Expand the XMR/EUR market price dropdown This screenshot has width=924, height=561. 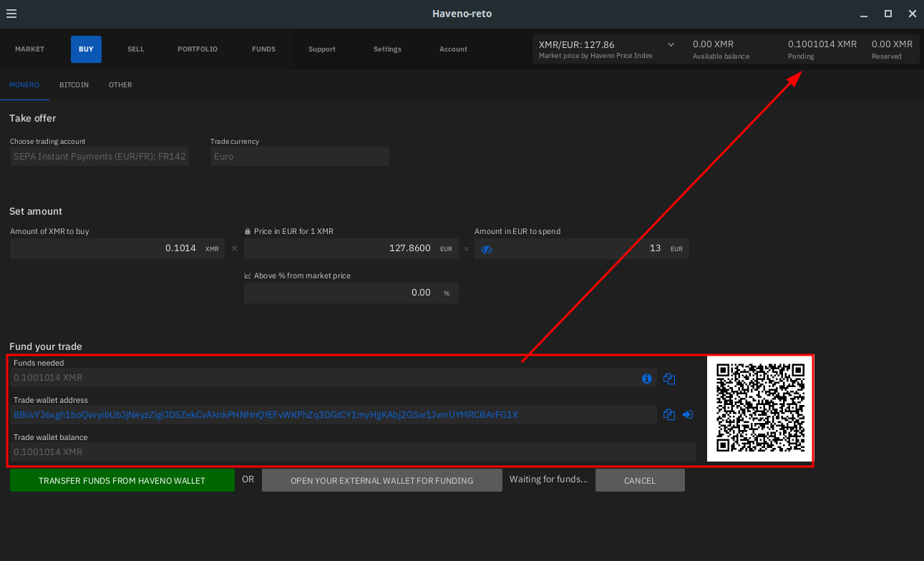coord(671,44)
